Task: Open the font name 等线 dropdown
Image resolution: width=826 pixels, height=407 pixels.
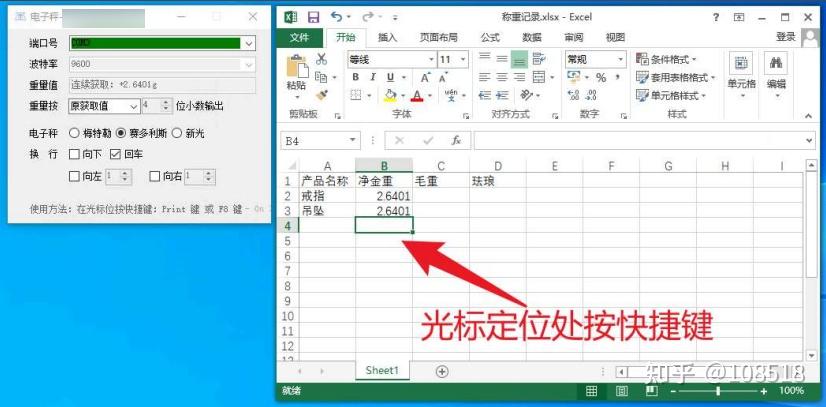Action: 431,59
